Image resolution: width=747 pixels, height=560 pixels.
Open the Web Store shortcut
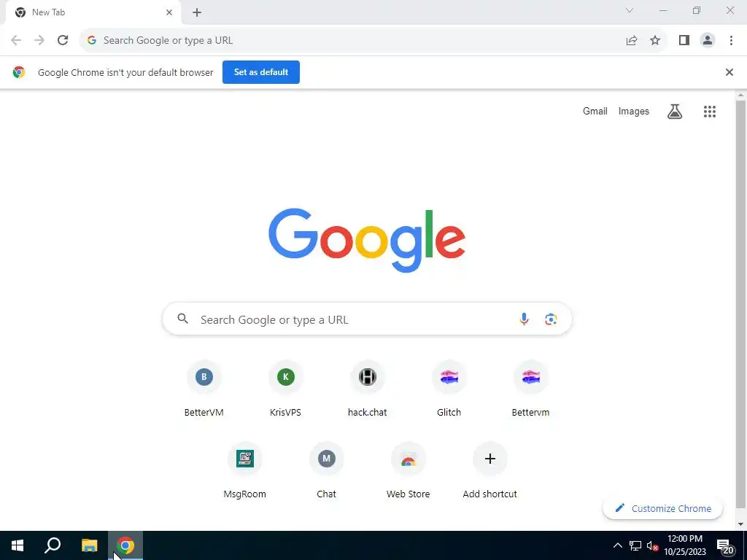point(409,470)
